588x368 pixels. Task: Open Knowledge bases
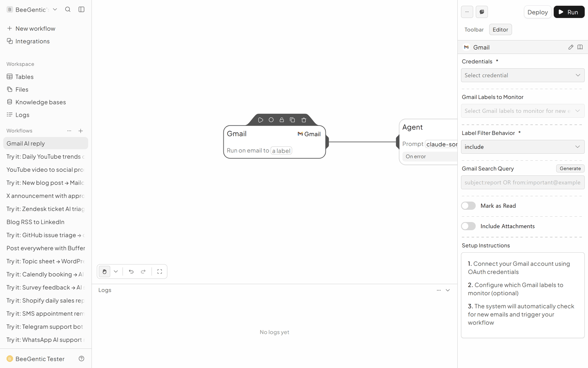[46, 102]
